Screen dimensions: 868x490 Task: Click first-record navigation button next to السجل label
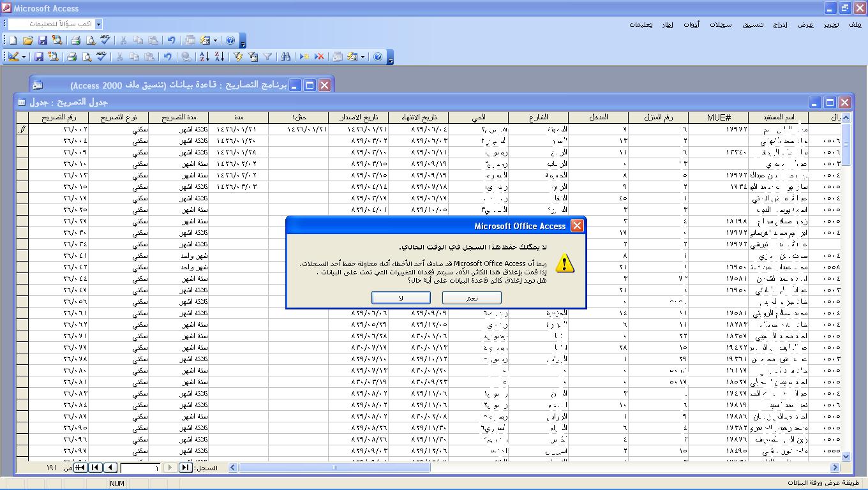coord(185,468)
